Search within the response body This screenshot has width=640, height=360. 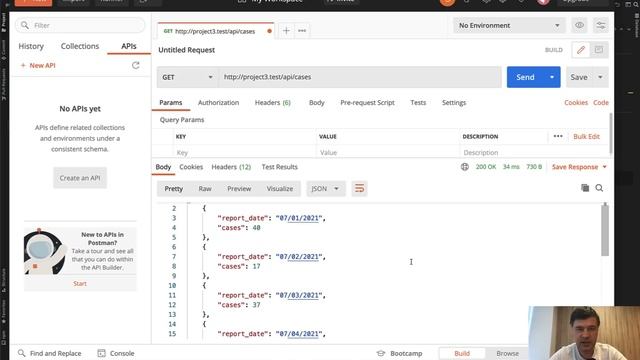coord(599,188)
